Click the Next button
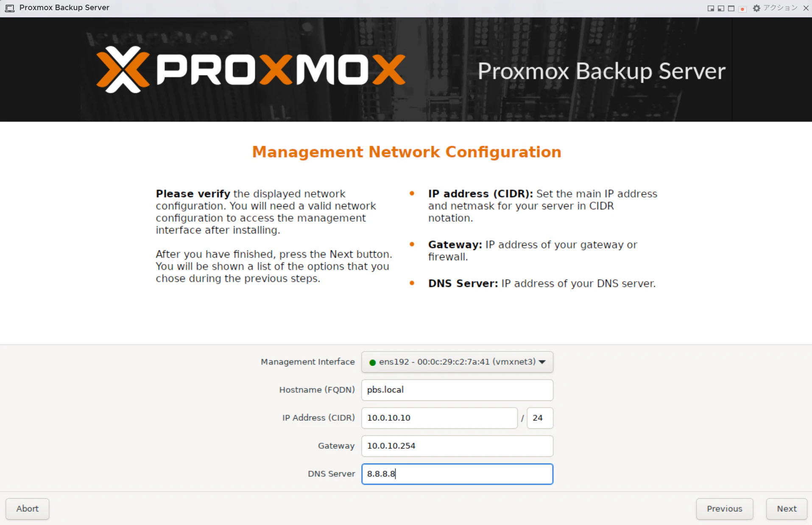Viewport: 812px width, 525px height. tap(787, 508)
